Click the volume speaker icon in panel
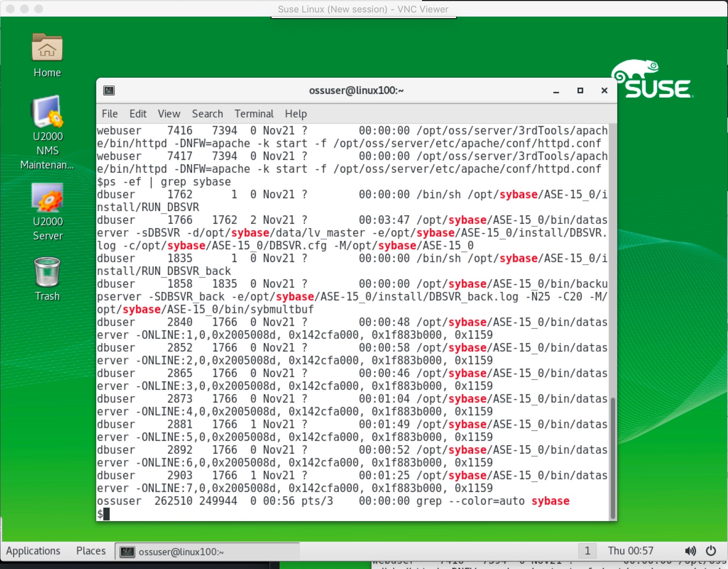 click(x=690, y=551)
